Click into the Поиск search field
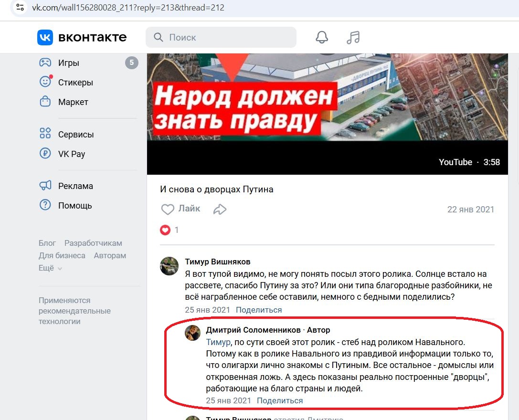The width and height of the screenshot is (519, 420). pyautogui.click(x=221, y=37)
